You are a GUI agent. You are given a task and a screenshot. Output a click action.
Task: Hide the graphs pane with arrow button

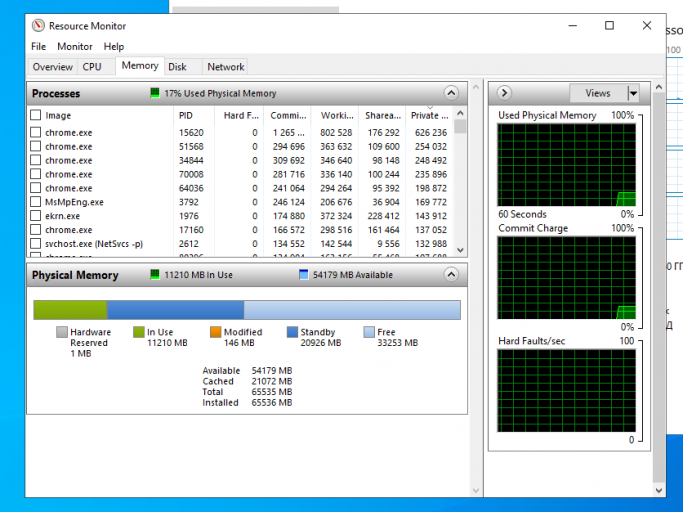point(504,93)
